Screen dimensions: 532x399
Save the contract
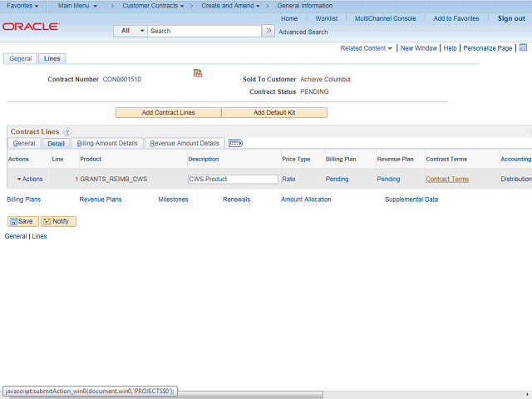tap(23, 221)
